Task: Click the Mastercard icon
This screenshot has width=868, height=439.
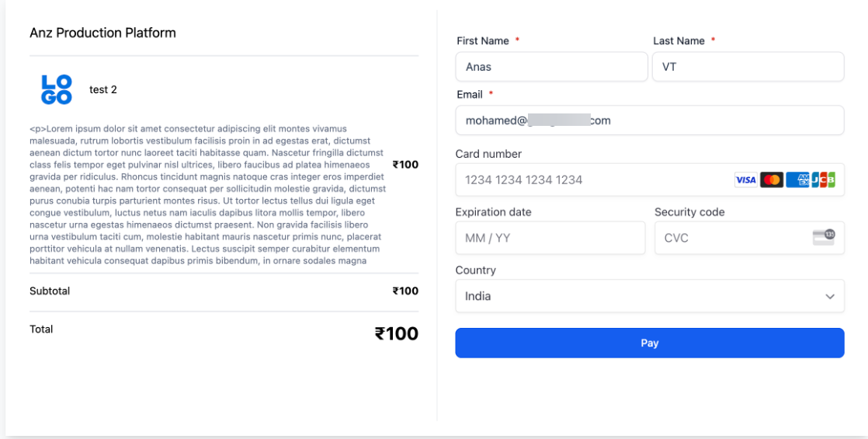Action: [x=771, y=180]
